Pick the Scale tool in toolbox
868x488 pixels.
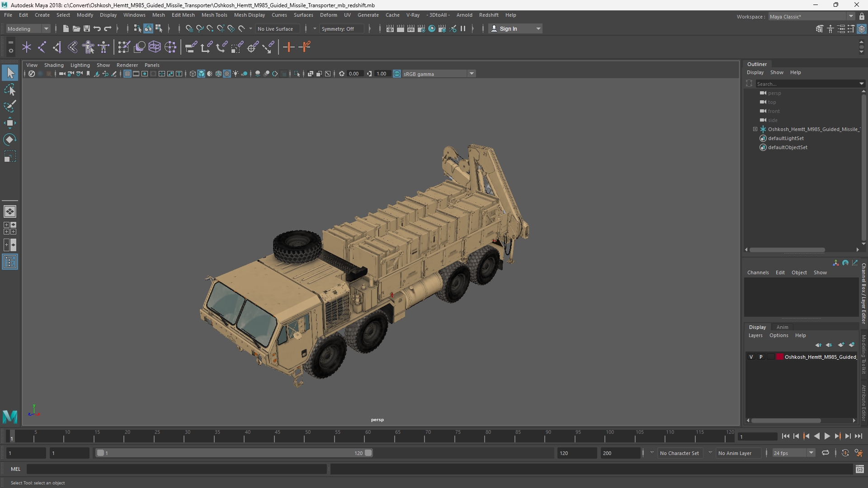[10, 156]
